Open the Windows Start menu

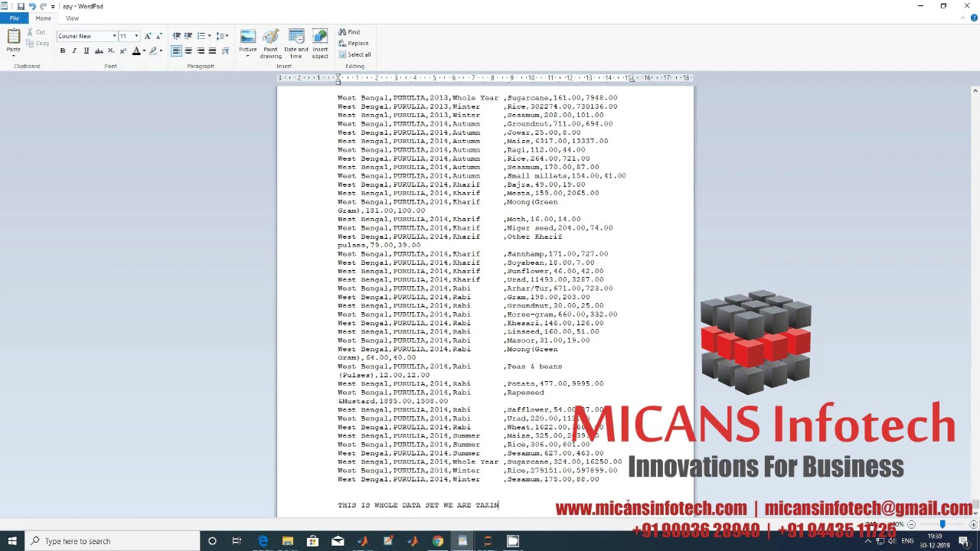12,541
